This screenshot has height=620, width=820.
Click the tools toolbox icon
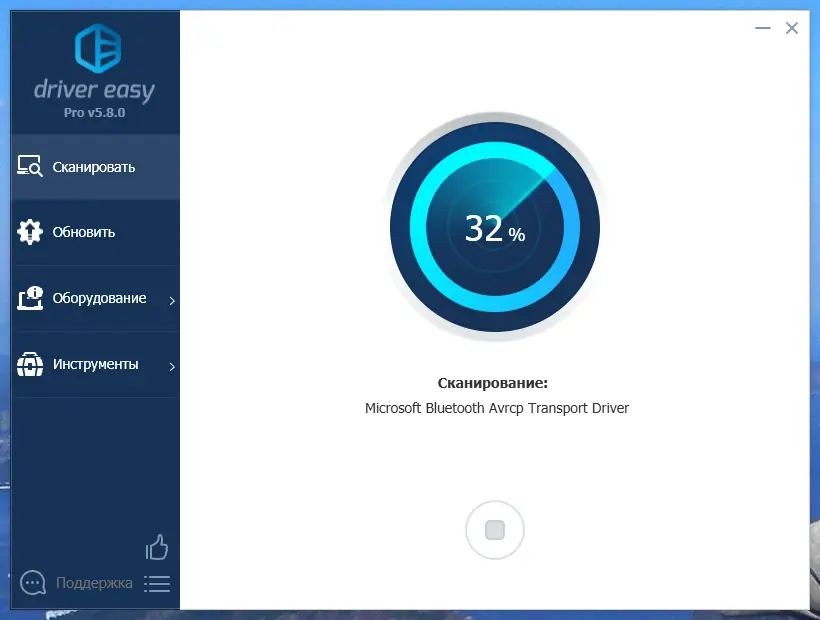tap(30, 364)
